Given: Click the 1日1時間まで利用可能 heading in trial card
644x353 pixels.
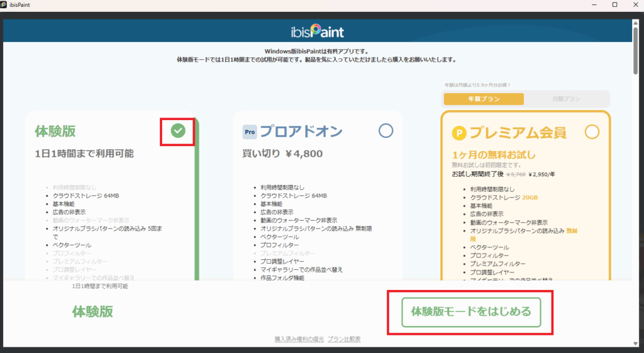Looking at the screenshot, I should (x=84, y=154).
